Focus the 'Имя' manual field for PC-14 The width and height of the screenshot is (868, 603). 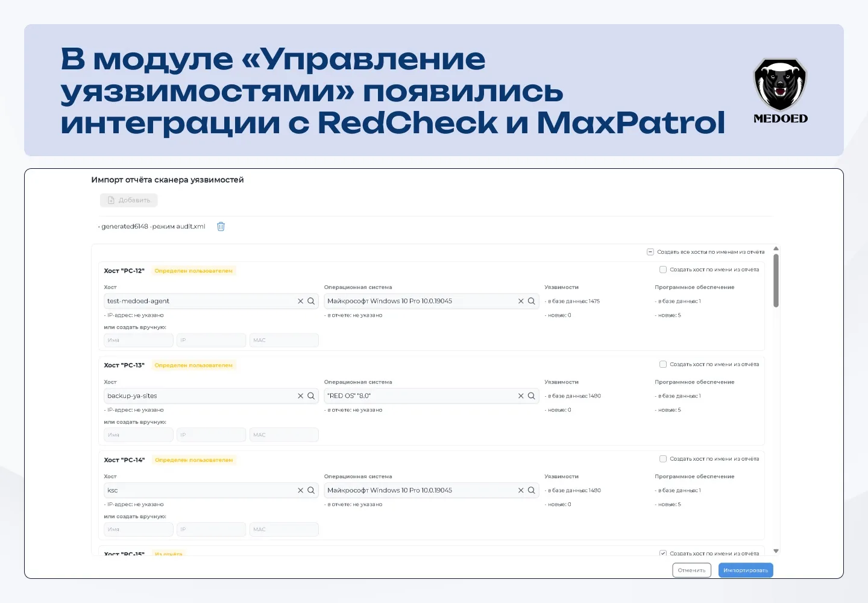coord(139,529)
